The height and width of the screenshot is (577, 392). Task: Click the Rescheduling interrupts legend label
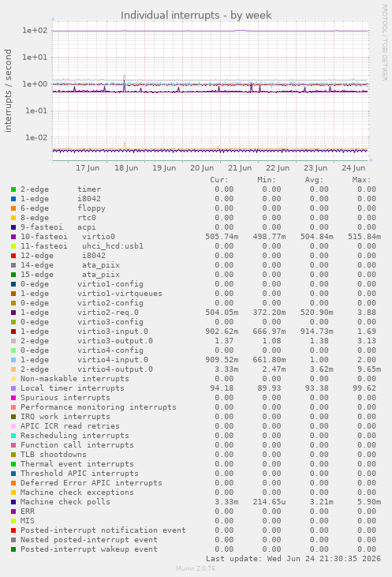(75, 436)
